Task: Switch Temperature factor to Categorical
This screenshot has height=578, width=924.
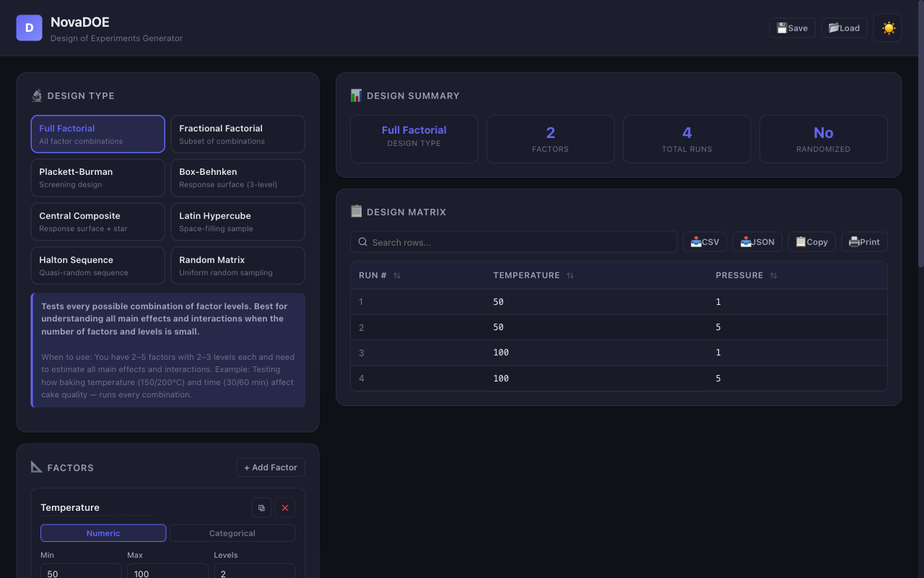Action: (232, 533)
